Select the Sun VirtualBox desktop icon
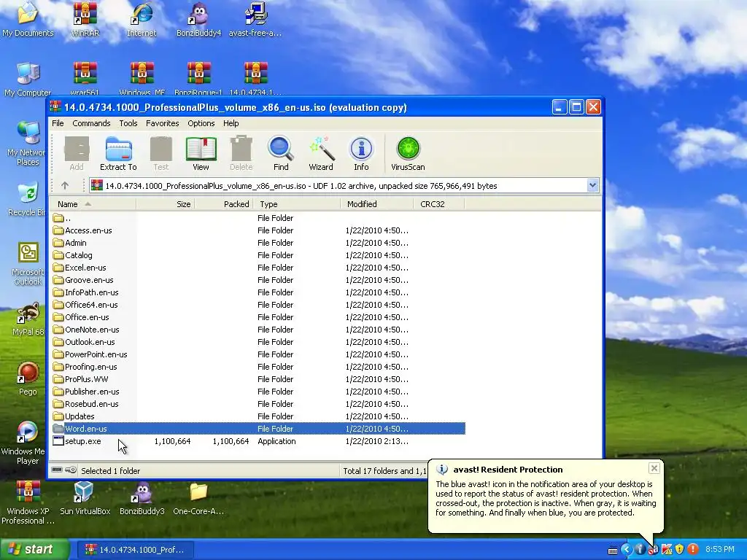The width and height of the screenshot is (747, 560). 85,499
